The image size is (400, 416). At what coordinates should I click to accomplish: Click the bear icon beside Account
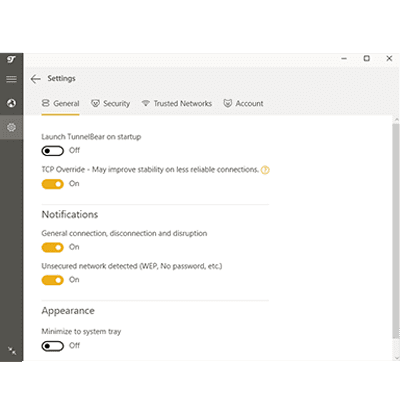[227, 103]
